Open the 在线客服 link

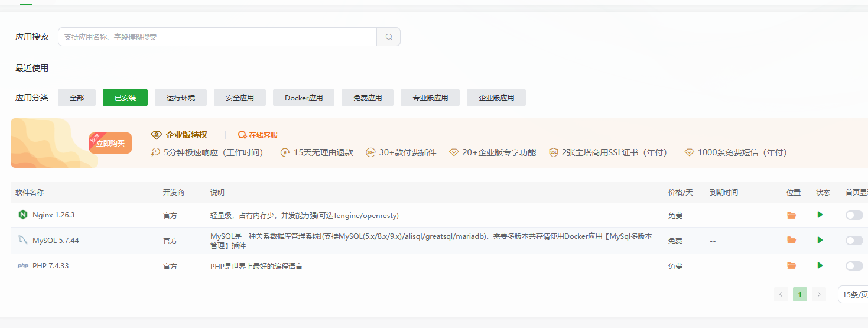[x=263, y=135]
